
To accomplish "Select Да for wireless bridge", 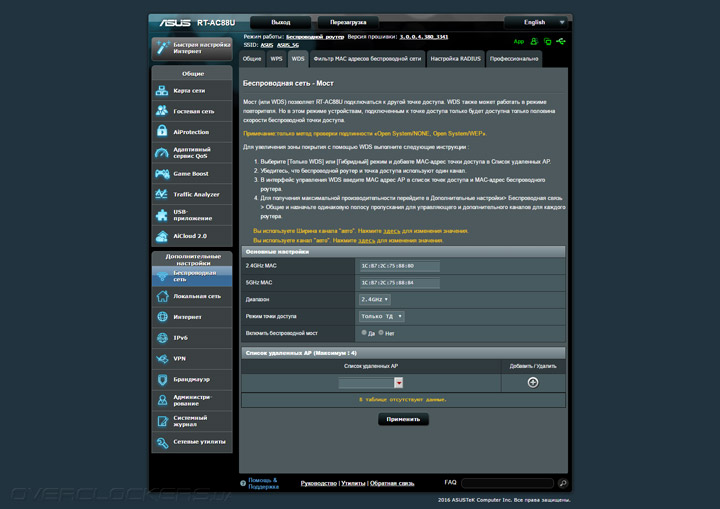I will coord(364,333).
